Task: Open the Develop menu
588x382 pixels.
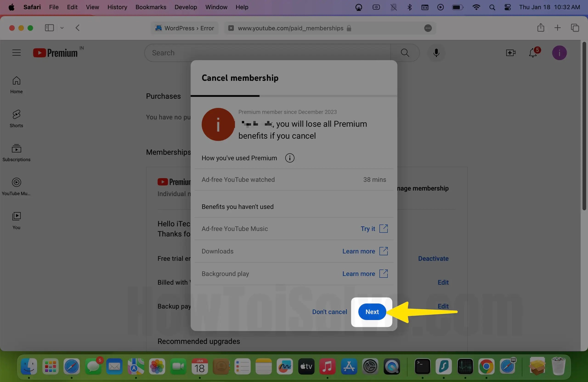Action: [x=185, y=7]
